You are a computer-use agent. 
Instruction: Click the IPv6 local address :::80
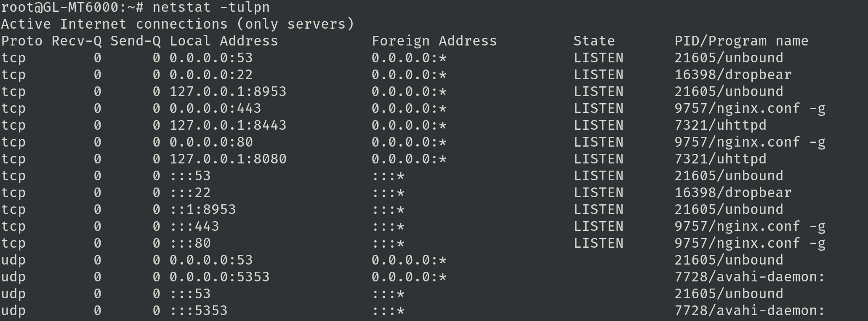tap(190, 243)
